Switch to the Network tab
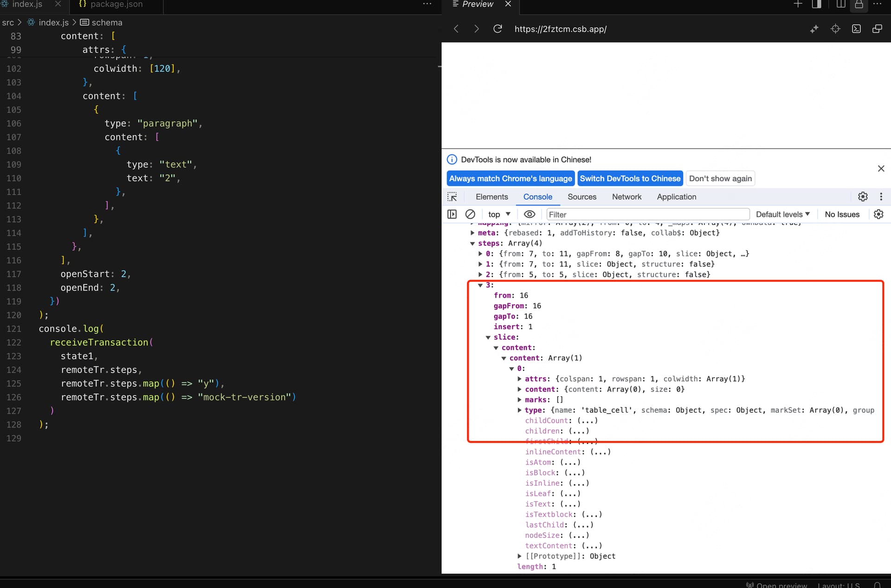 626,197
